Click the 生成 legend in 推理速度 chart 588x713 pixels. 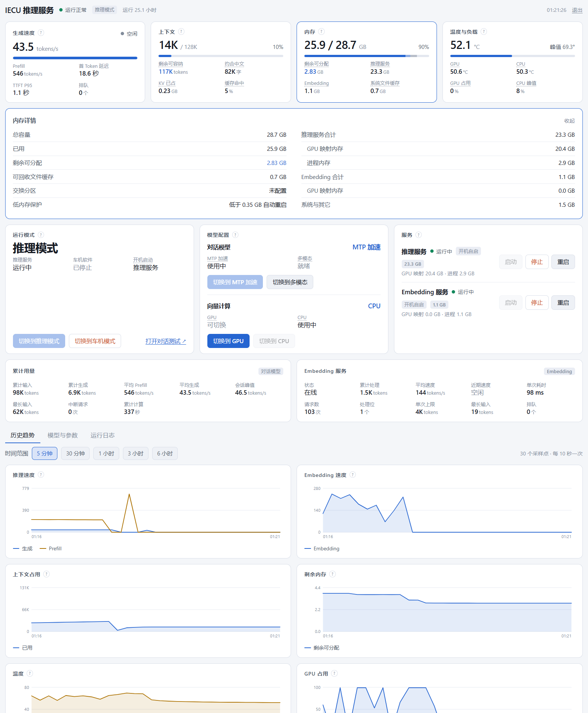coord(23,548)
